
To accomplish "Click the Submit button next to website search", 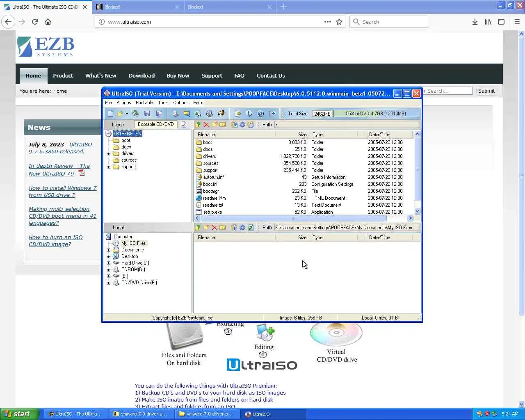I will (486, 91).
